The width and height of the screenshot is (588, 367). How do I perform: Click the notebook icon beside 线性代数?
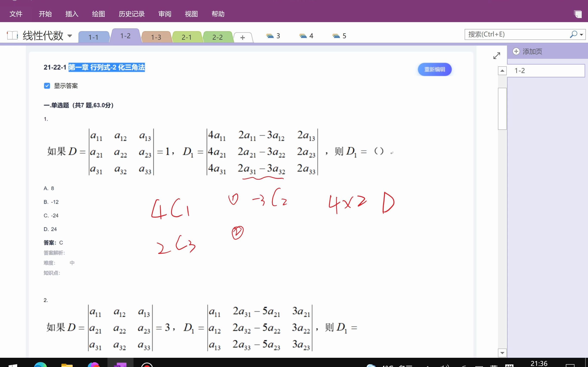pos(12,35)
